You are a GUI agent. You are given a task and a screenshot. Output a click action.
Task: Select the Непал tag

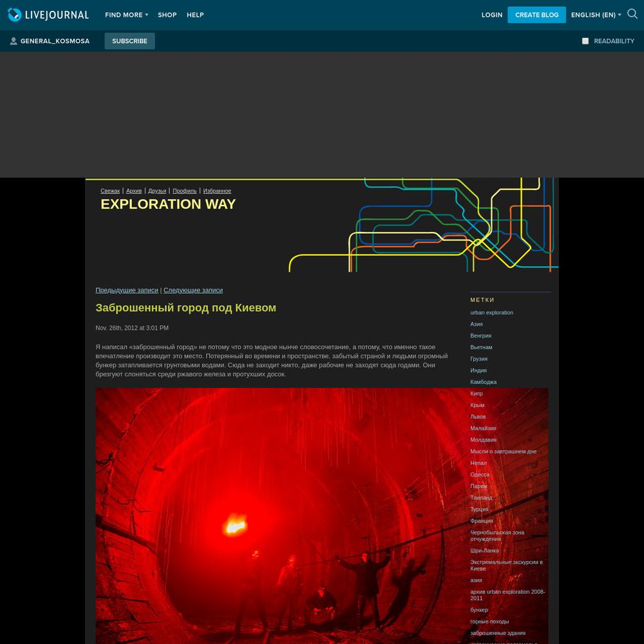pyautogui.click(x=478, y=463)
